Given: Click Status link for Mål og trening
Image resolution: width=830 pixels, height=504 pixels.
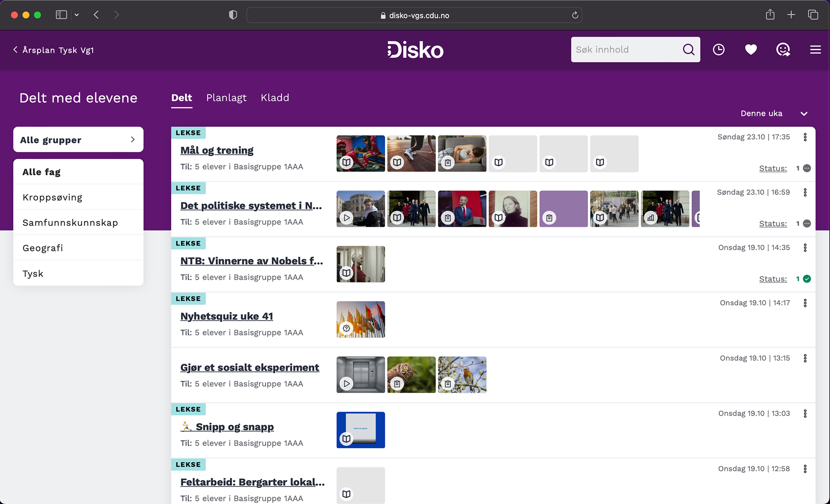Looking at the screenshot, I should tap(773, 168).
